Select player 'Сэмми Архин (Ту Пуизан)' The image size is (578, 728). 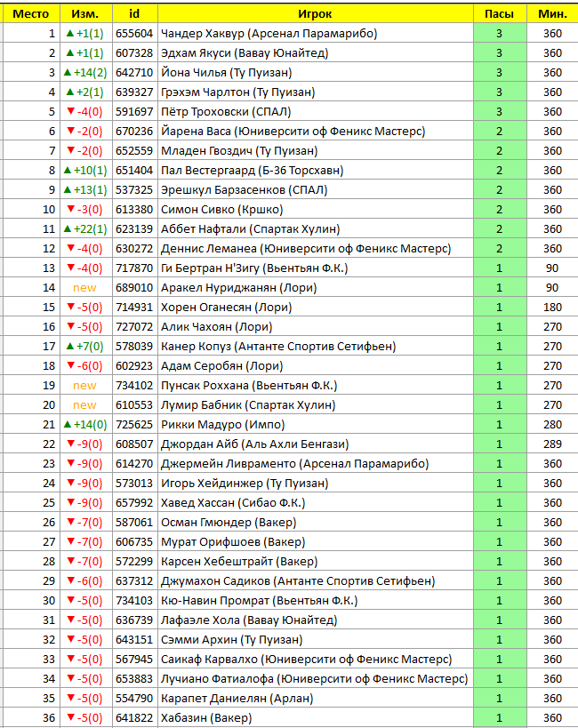point(231,639)
